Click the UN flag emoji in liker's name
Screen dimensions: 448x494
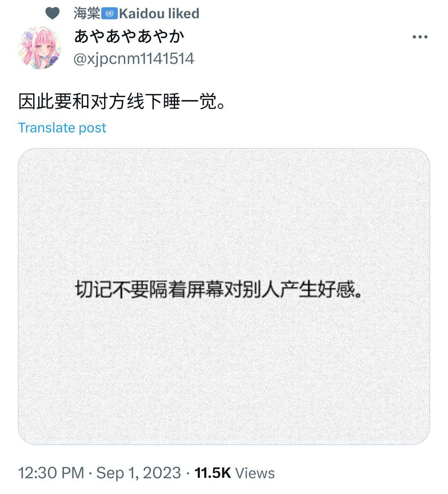[110, 14]
